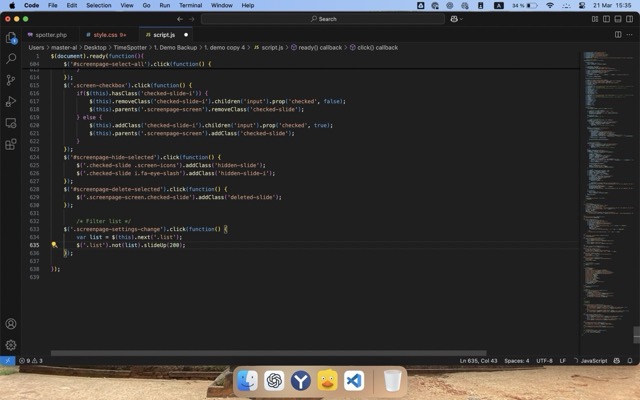
Task: Open the Remote Explorer view
Action: [x=11, y=123]
